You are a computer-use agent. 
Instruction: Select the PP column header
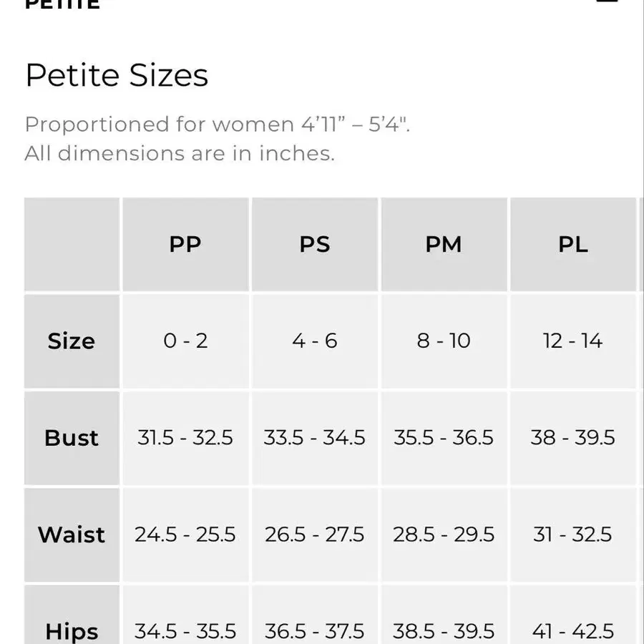click(185, 245)
